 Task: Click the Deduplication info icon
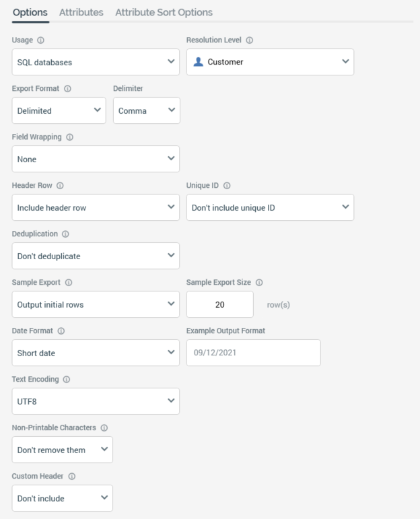[65, 234]
